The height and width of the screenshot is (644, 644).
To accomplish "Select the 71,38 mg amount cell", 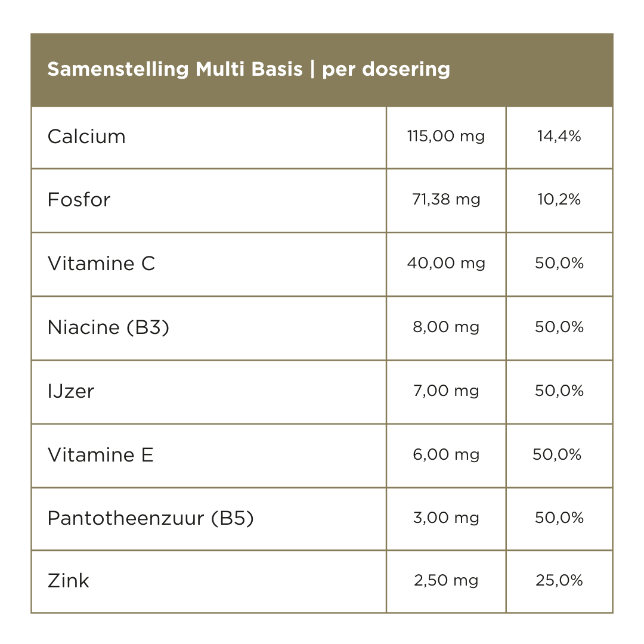I will (x=446, y=200).
